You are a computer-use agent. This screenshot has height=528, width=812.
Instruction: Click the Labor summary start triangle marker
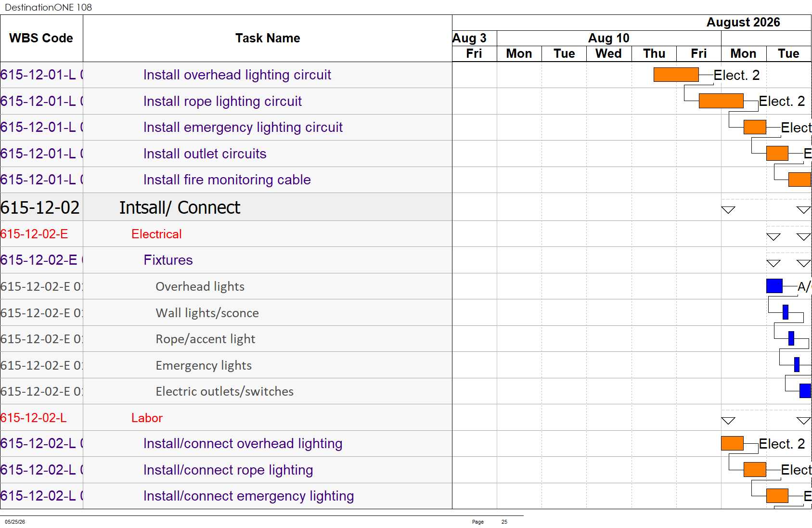pyautogui.click(x=728, y=421)
